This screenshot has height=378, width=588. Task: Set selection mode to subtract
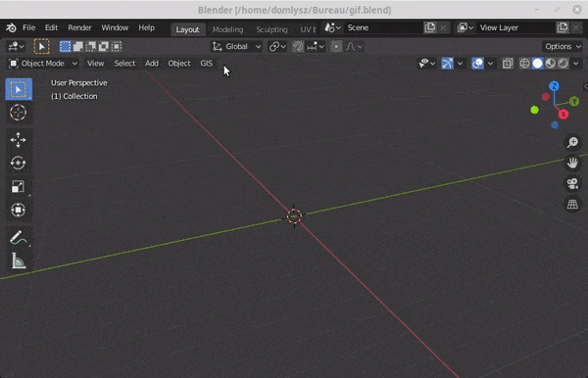point(91,46)
